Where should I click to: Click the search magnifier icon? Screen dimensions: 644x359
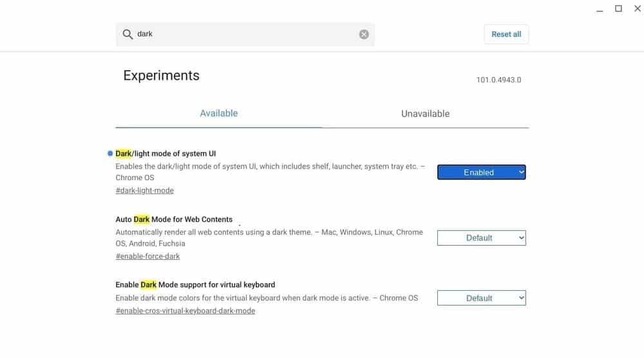point(128,34)
